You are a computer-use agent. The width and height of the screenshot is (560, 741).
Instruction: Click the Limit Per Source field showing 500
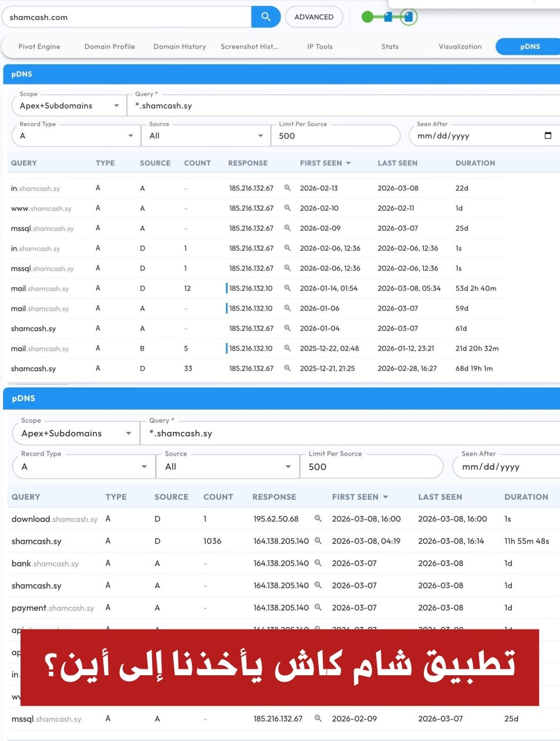pos(335,136)
